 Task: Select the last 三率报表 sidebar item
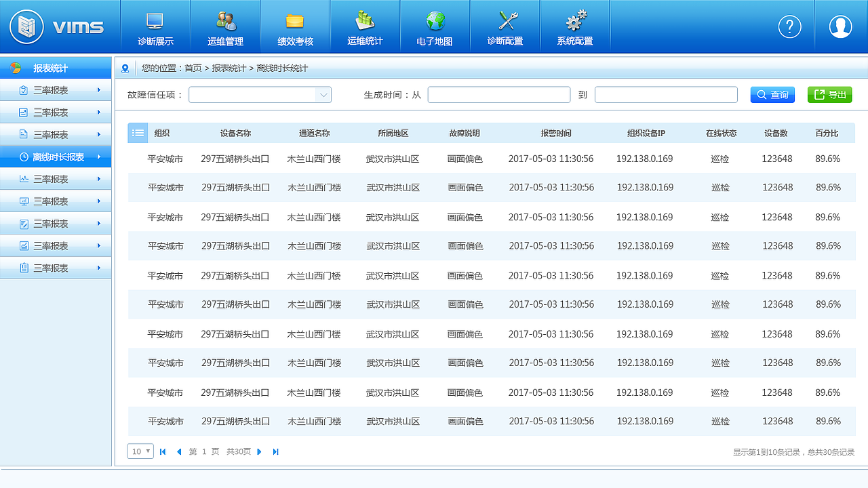coord(56,268)
